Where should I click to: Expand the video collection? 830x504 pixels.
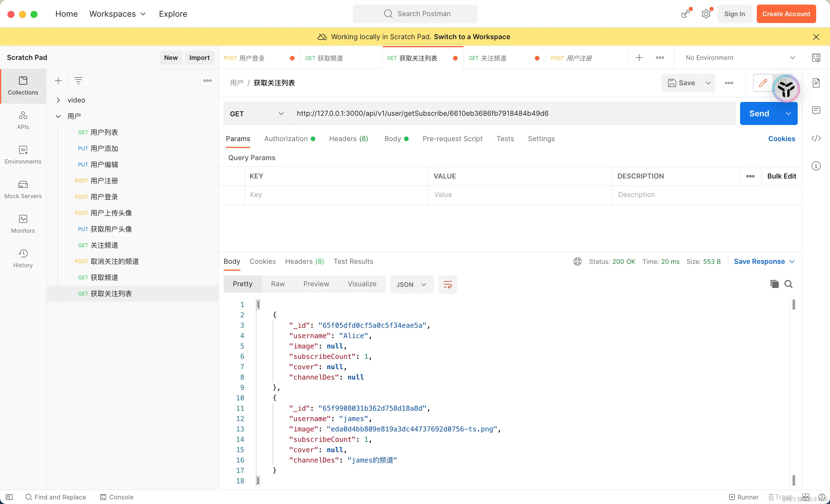[x=58, y=100]
